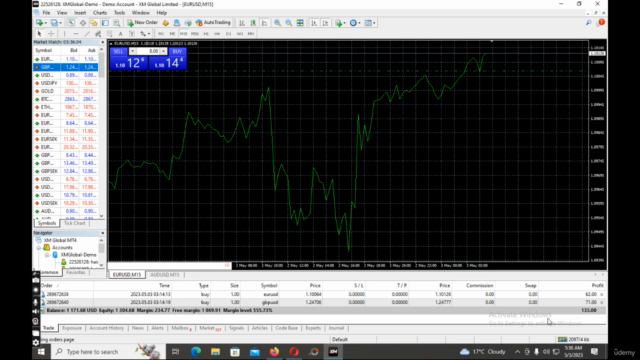Switch chart to D1 timeframe
The width and height of the screenshot is (640, 360).
[229, 34]
